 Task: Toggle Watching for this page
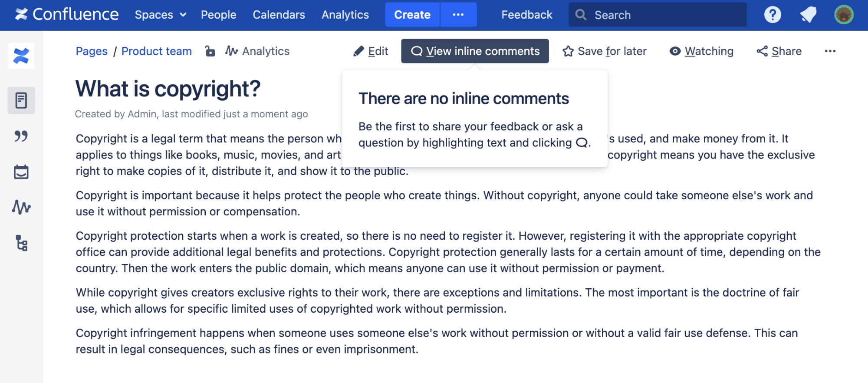(701, 51)
